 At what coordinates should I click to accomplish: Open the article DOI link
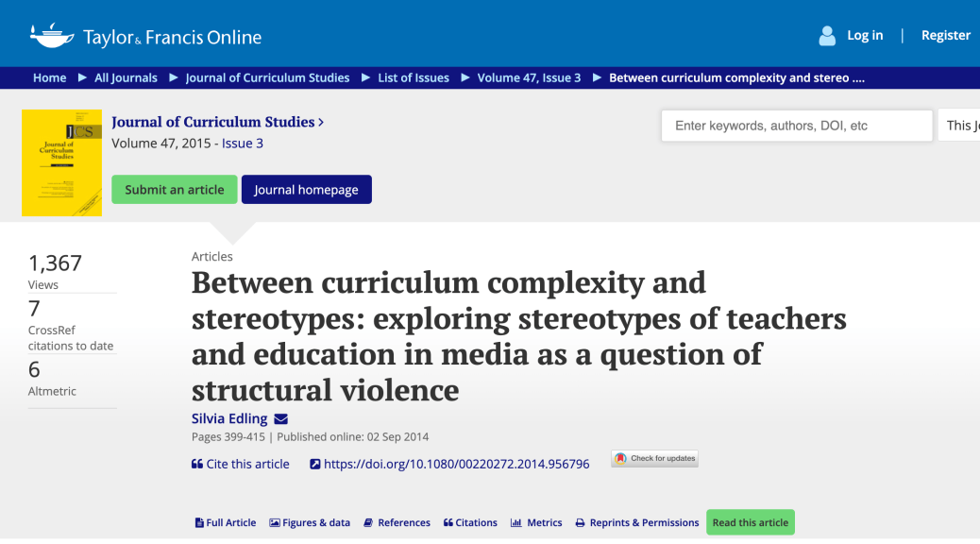click(x=449, y=464)
